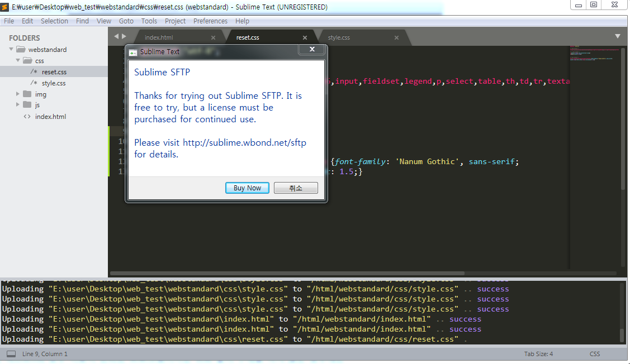Minimize the Sublime Text window
The width and height of the screenshot is (630, 364).
[x=579, y=5]
